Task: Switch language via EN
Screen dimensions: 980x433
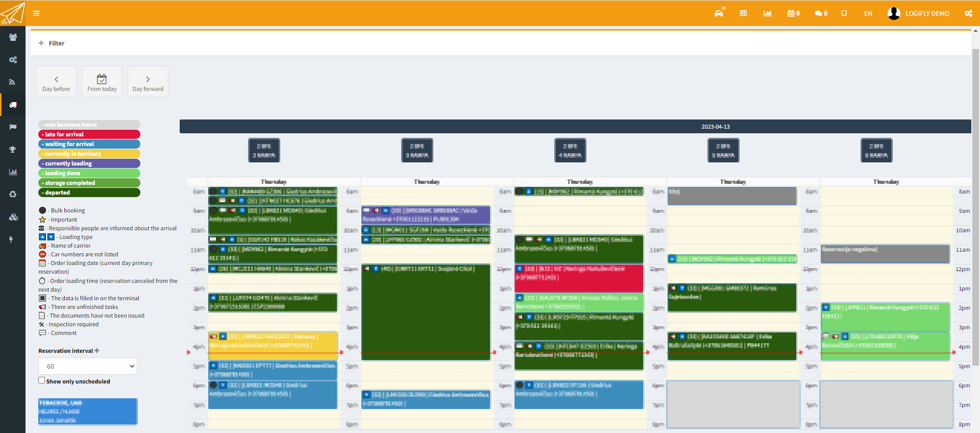Action: pyautogui.click(x=868, y=14)
